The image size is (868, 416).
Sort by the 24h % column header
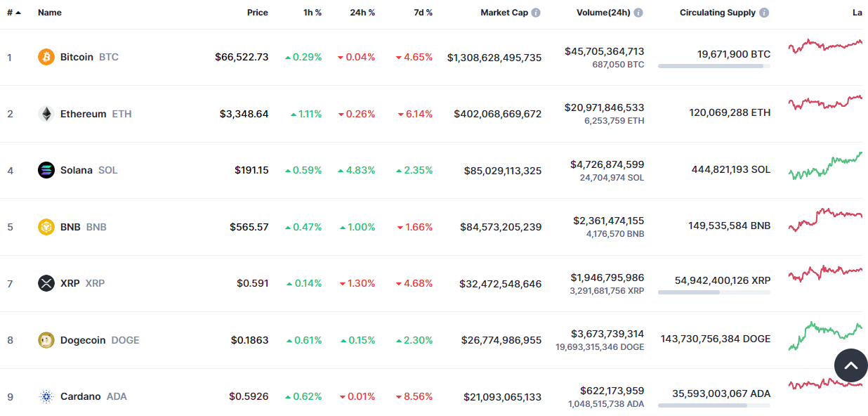click(362, 13)
